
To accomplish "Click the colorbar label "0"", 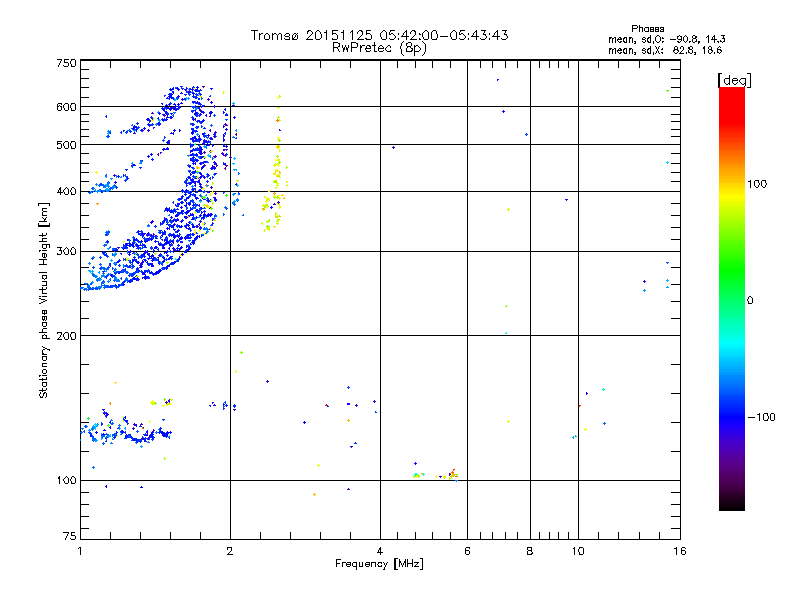I will point(750,300).
